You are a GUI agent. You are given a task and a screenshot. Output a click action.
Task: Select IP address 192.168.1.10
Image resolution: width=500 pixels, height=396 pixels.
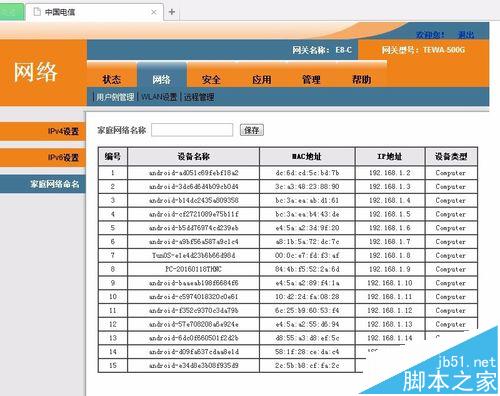390,283
